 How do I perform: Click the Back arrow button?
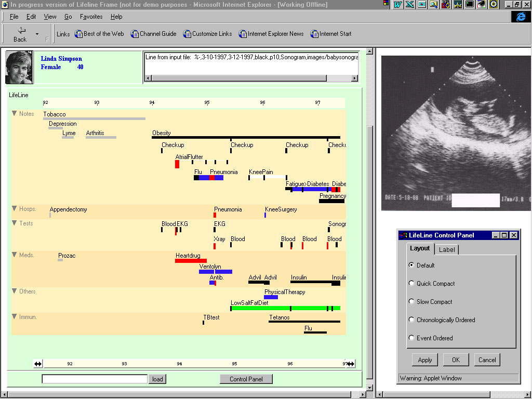[x=20, y=34]
